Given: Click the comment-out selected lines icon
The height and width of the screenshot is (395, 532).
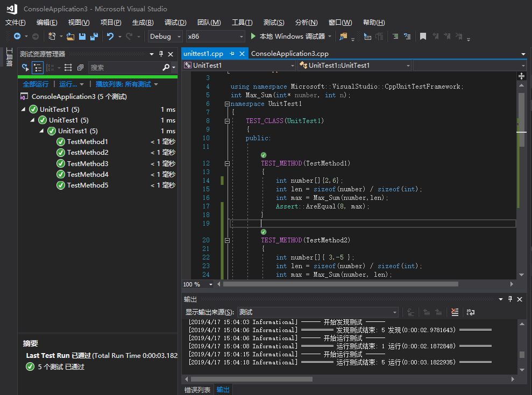Looking at the screenshot, I should 395,37.
